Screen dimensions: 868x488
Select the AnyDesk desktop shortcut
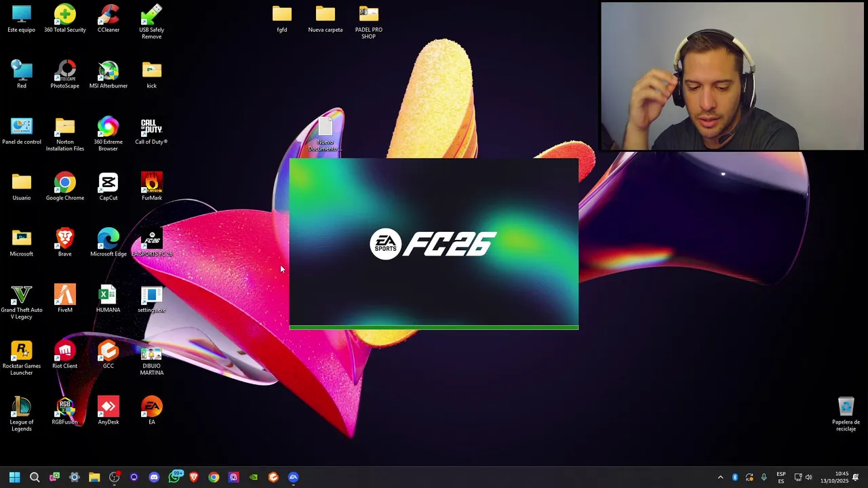click(x=108, y=411)
